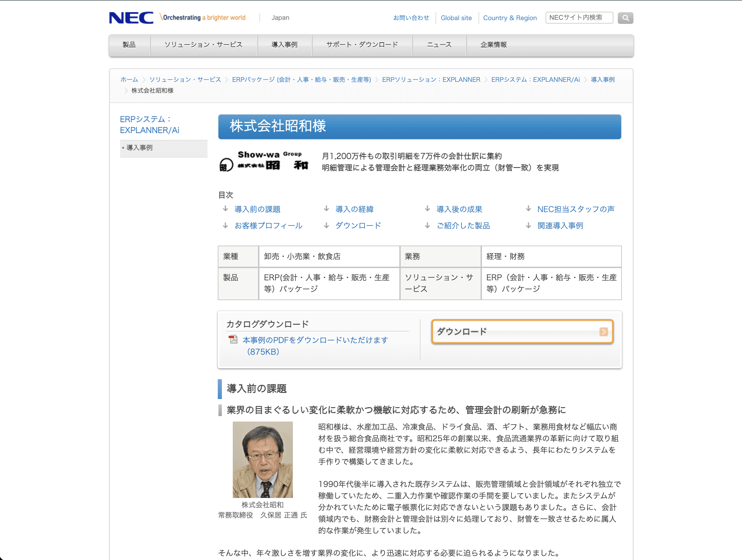Click the photo of 久保居 正通 氏
Viewport: 742px width, 560px height.
(x=262, y=459)
